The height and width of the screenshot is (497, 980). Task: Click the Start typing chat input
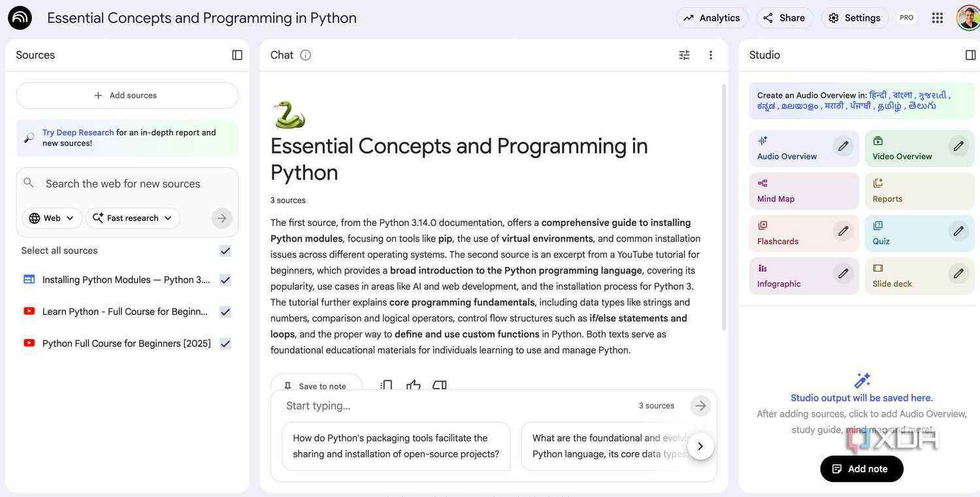pos(457,406)
